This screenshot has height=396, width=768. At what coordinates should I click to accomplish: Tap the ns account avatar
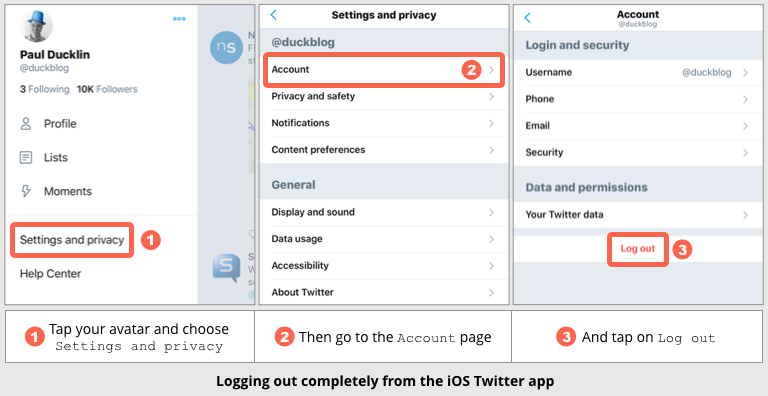pos(226,48)
